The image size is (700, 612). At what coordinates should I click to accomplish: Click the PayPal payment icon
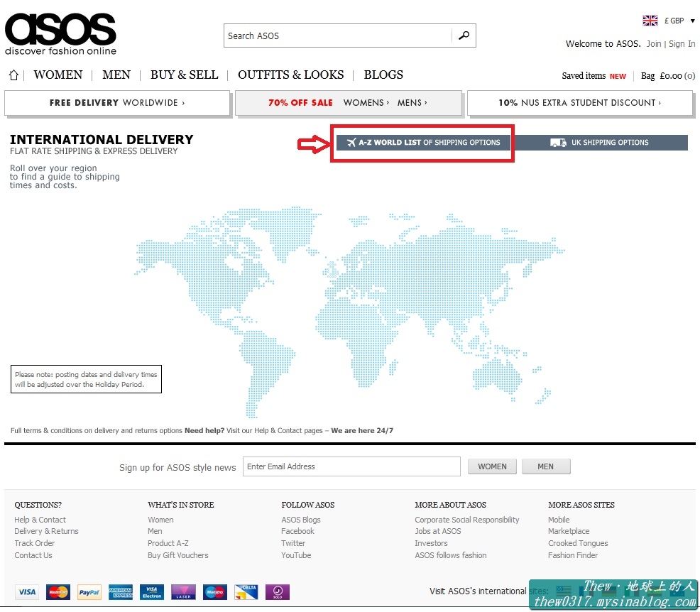(x=89, y=592)
